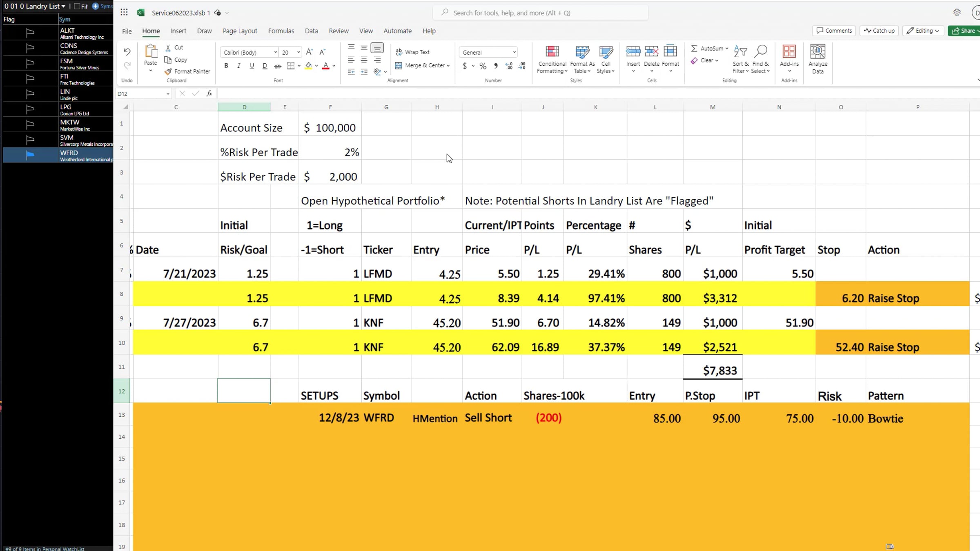Toggle italic formatting
The width and height of the screenshot is (980, 551).
pyautogui.click(x=239, y=66)
